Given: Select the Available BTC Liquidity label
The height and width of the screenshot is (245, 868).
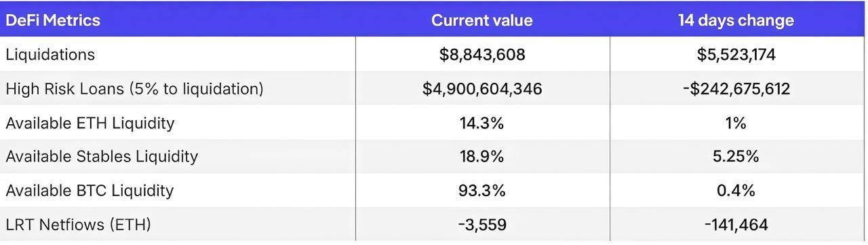Looking at the screenshot, I should [x=90, y=191].
